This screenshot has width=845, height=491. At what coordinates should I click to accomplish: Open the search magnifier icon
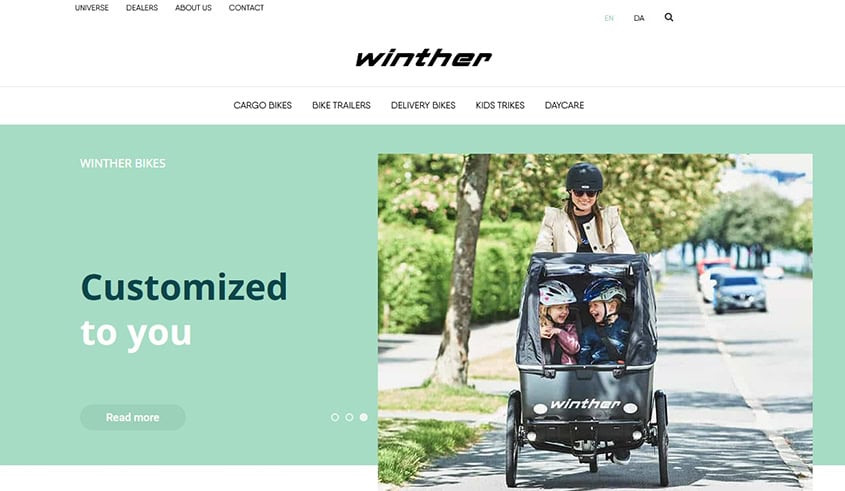tap(669, 17)
